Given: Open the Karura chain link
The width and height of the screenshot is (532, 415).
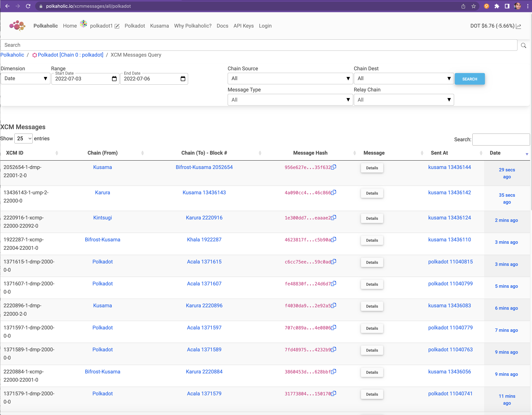Looking at the screenshot, I should click(103, 193).
